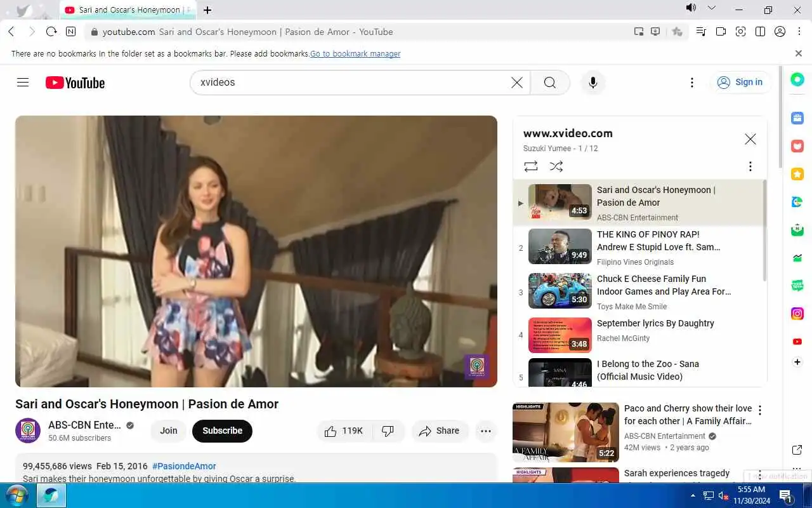Open the video capture toolbar icon
Viewport: 812px width, 508px height.
pos(721,32)
